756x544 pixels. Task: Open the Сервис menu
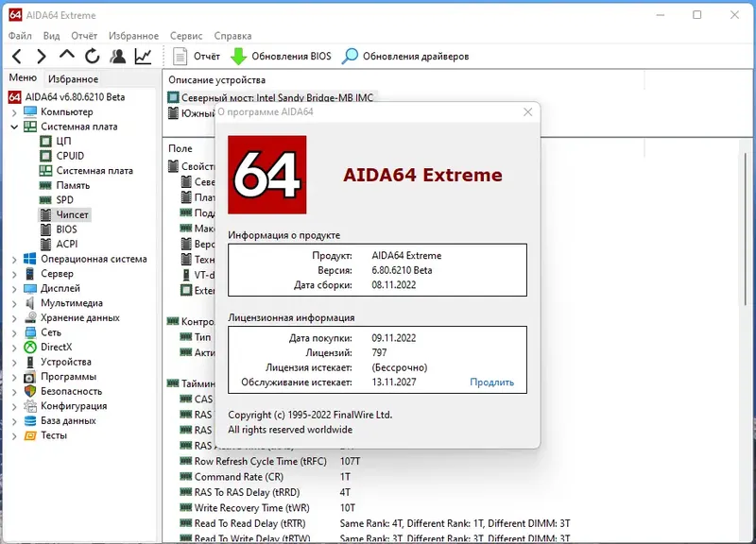[186, 36]
